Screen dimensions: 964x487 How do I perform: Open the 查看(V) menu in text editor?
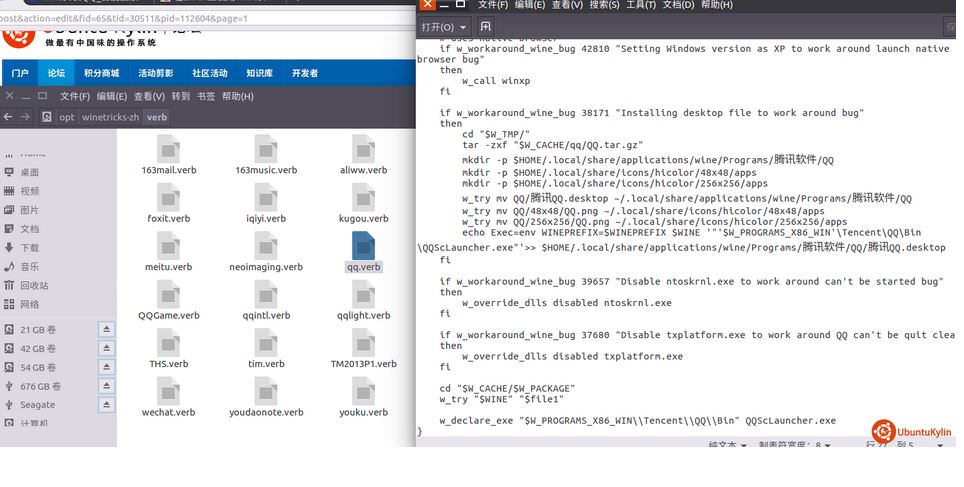[567, 5]
